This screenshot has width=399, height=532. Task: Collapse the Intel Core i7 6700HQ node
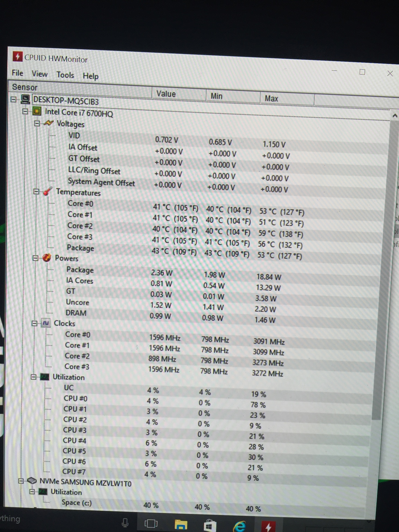(x=25, y=112)
